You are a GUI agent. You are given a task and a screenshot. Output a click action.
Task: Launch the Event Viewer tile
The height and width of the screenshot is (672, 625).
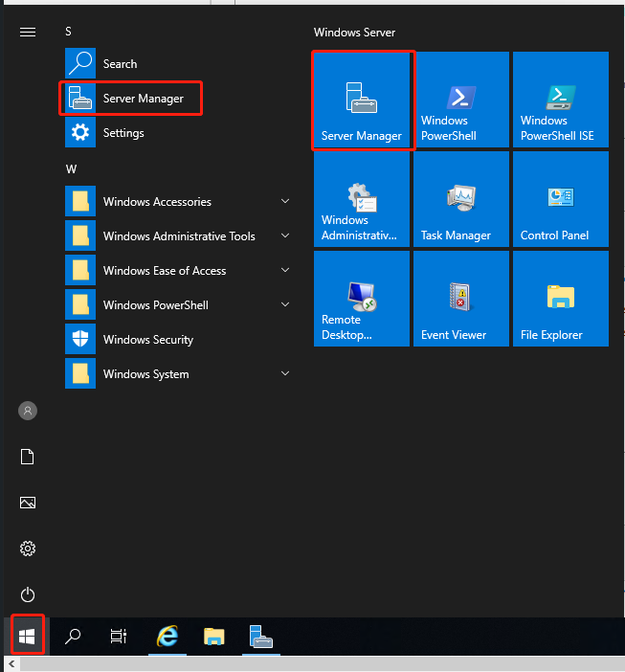[x=461, y=299]
